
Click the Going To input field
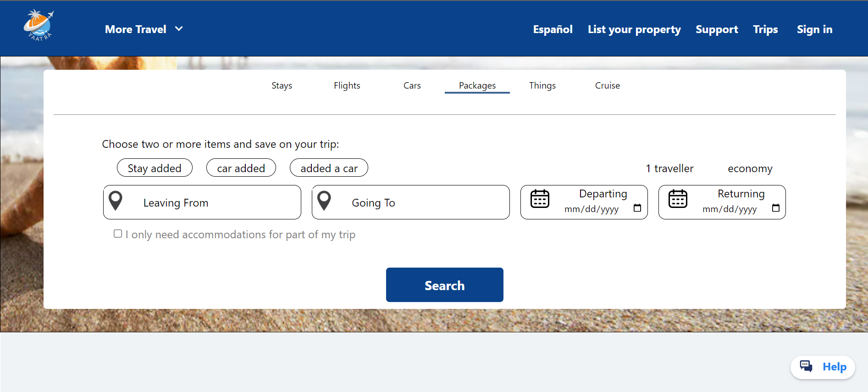click(411, 202)
